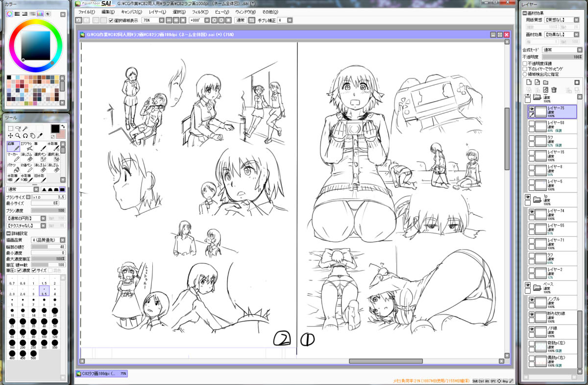Image resolution: width=588 pixels, height=385 pixels.
Task: Enable 不透明度保護 checkbox
Action: click(x=525, y=63)
